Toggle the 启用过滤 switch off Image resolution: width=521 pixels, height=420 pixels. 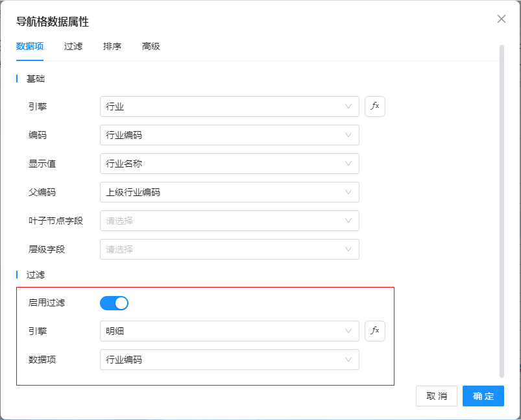click(x=114, y=303)
